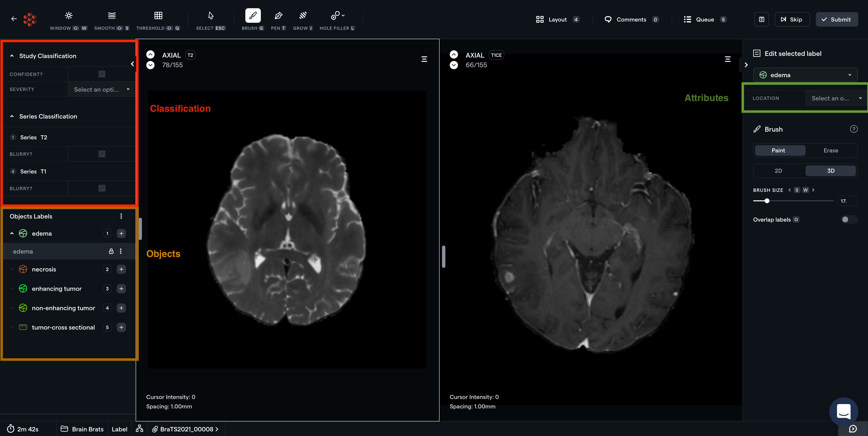Viewport: 868px width, 436px height.
Task: Select 2D brush mode
Action: (x=778, y=171)
